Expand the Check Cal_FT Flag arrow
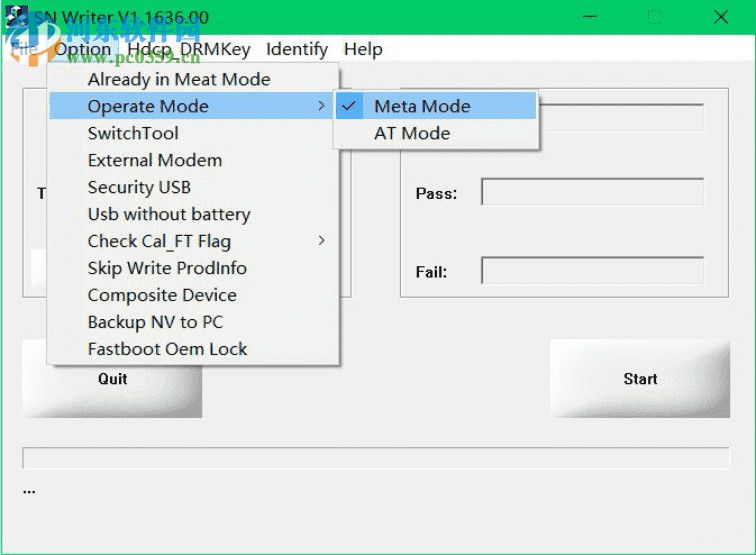 point(322,241)
